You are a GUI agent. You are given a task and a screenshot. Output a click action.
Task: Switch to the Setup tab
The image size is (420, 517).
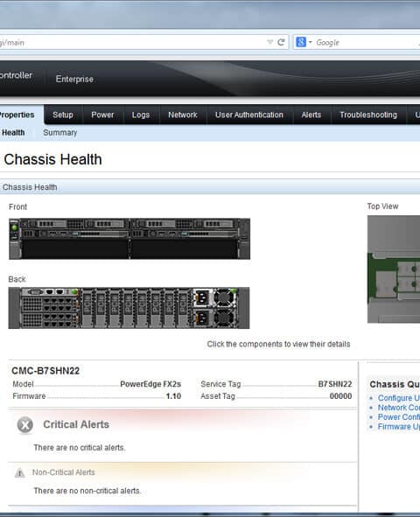(x=63, y=115)
